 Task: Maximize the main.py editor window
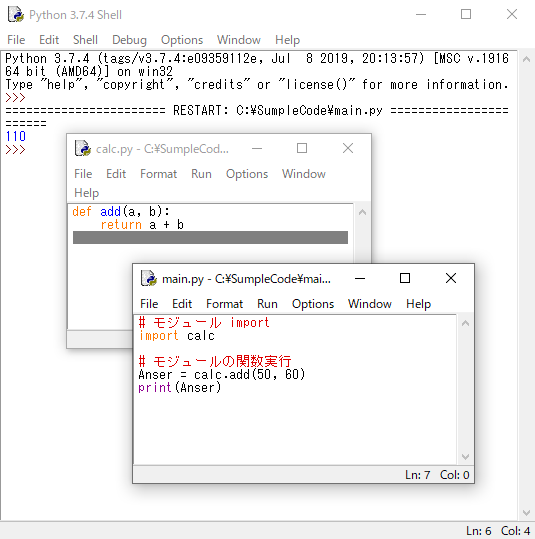pos(405,278)
